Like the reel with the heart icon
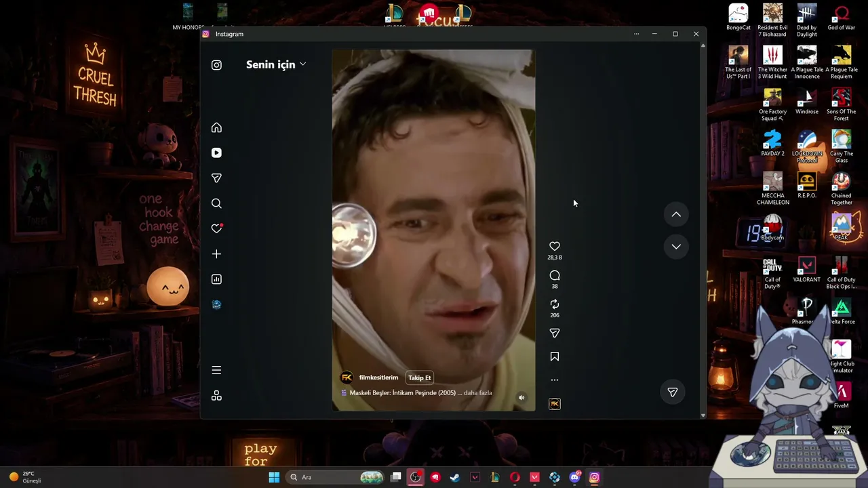Screen dimensions: 868x488 coord(555,246)
